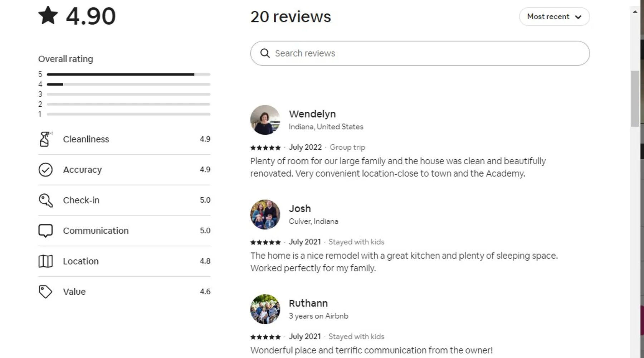Click the Location map icon
The width and height of the screenshot is (644, 358).
[x=45, y=261]
